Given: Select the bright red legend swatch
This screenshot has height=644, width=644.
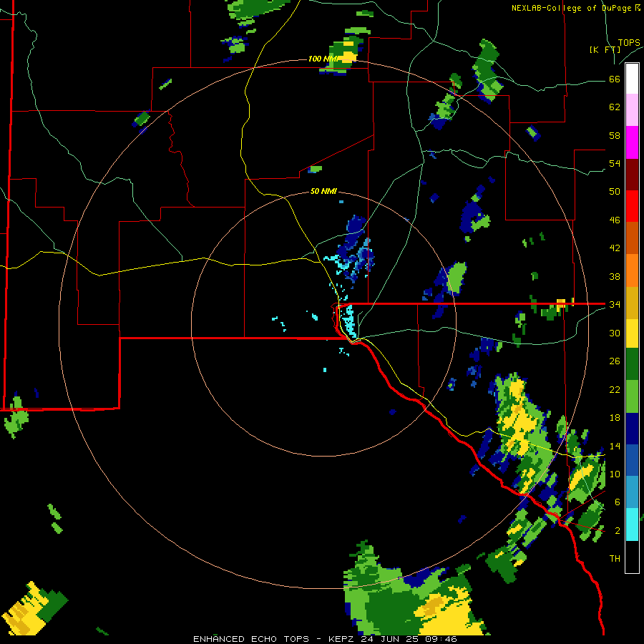Looking at the screenshot, I should click(x=632, y=206).
